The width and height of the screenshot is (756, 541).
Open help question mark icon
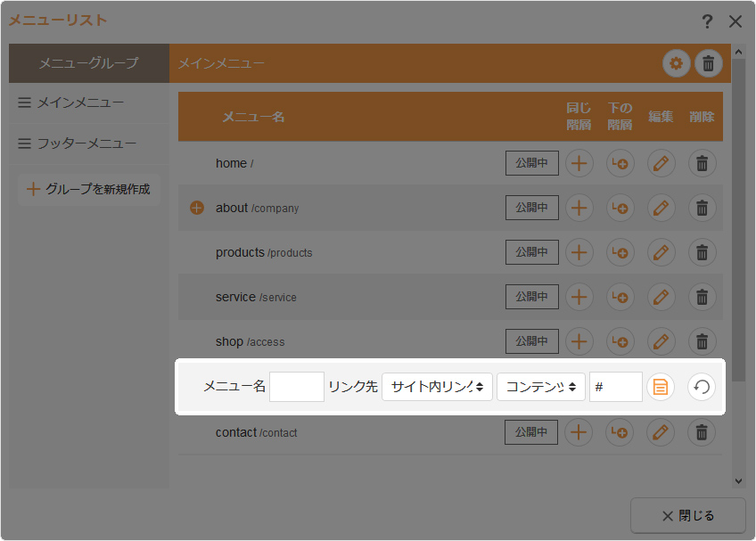(707, 21)
